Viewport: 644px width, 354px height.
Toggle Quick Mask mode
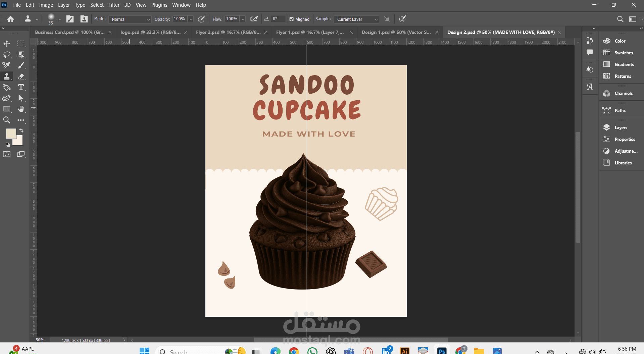point(7,154)
